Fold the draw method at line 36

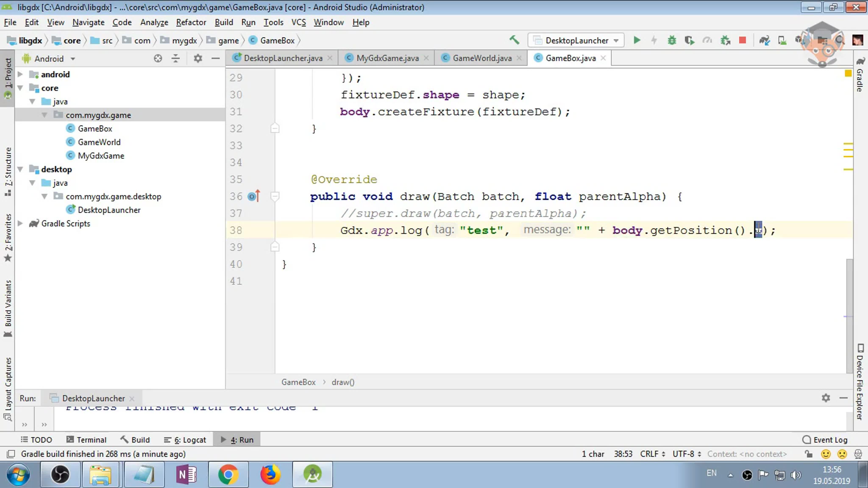275,196
